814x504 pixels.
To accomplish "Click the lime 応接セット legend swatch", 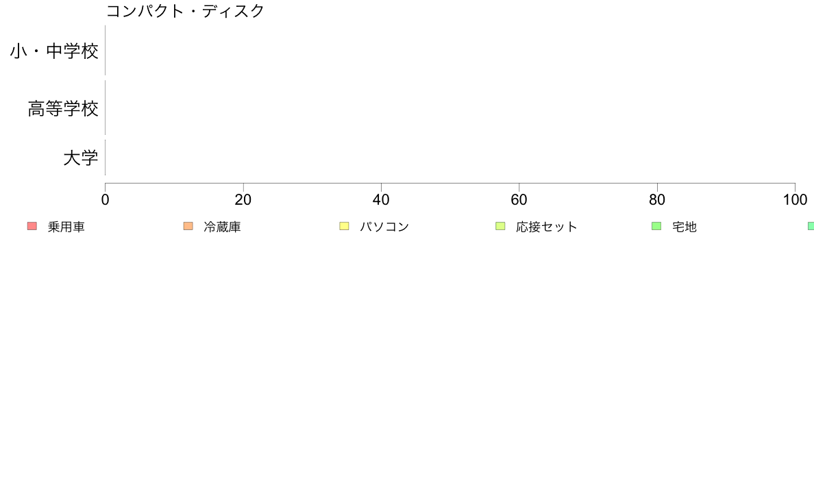I will [500, 226].
